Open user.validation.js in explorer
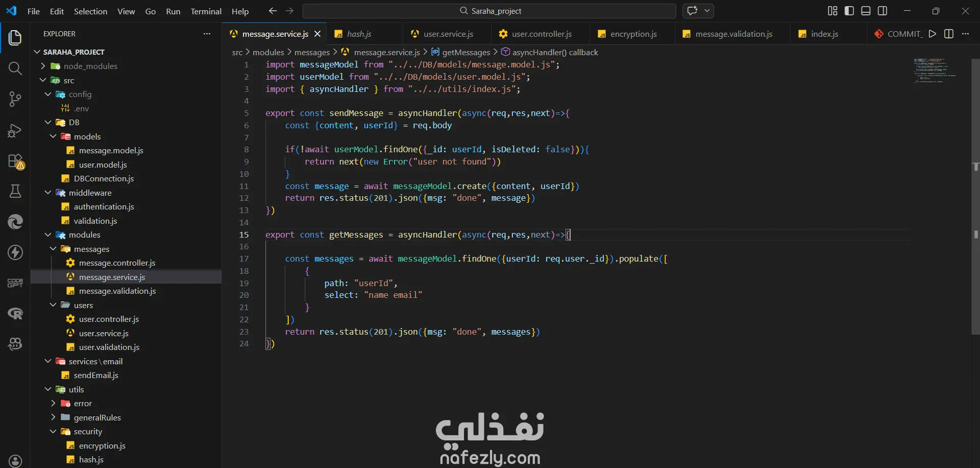980x468 pixels. [126, 347]
